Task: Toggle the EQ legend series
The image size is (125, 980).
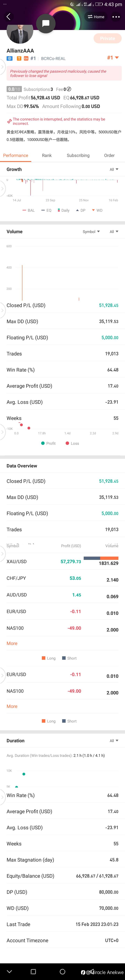Action: click(46, 210)
